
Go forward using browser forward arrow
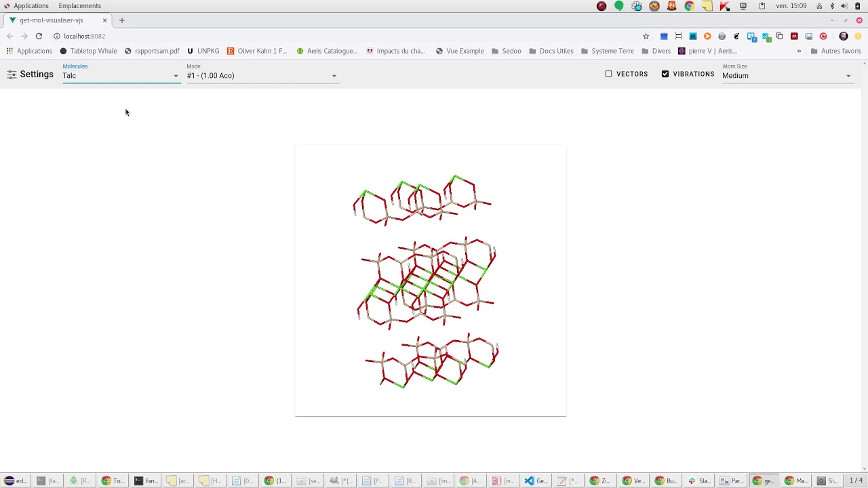click(x=24, y=36)
